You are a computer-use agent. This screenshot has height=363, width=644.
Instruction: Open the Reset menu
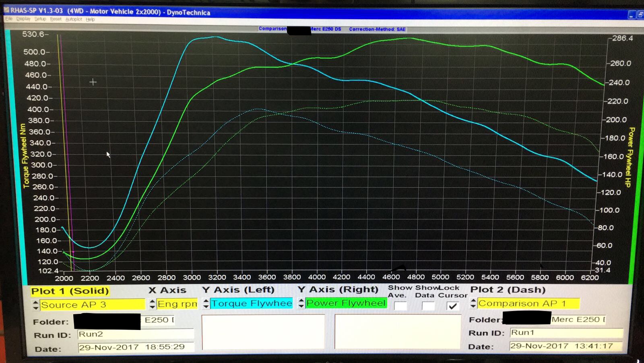coord(56,19)
